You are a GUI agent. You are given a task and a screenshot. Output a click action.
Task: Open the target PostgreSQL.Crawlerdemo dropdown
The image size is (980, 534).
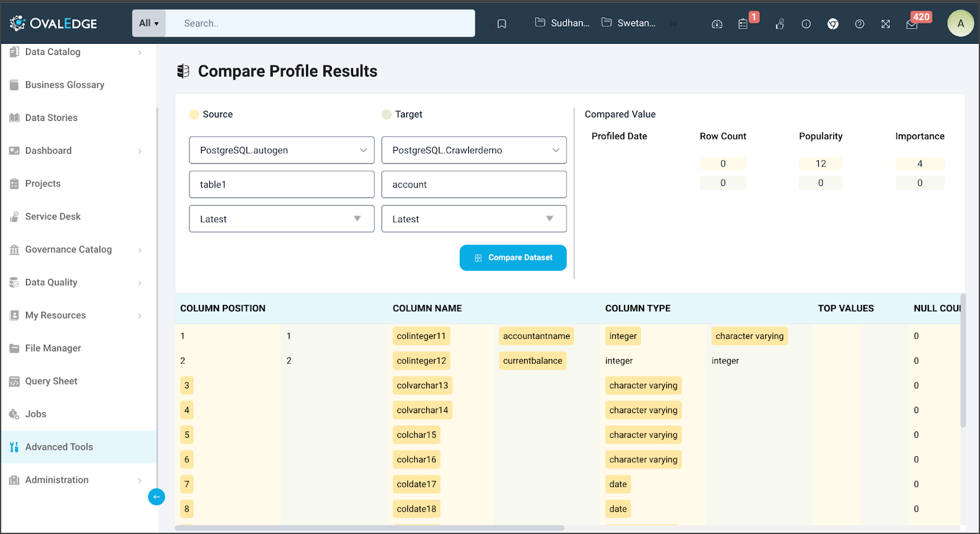(x=473, y=150)
